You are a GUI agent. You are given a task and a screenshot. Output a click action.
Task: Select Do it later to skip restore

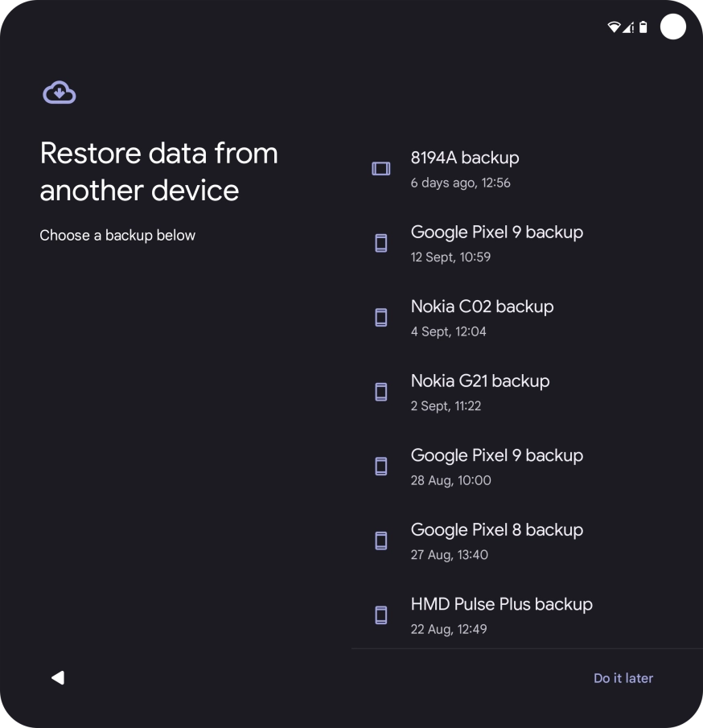(x=623, y=678)
